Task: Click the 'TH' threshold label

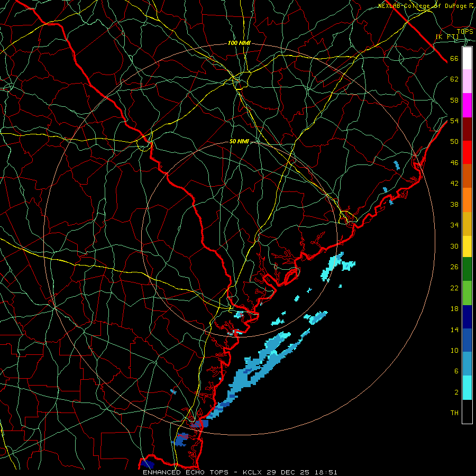Action: tap(454, 413)
